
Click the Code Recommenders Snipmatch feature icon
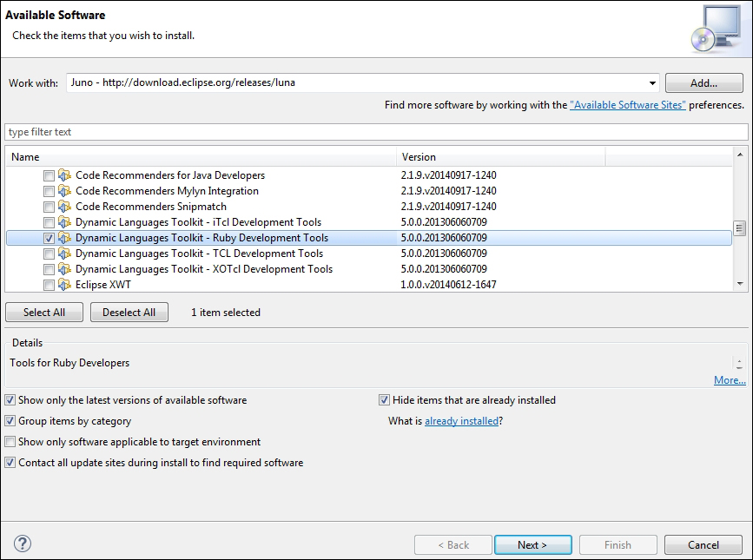pos(64,207)
